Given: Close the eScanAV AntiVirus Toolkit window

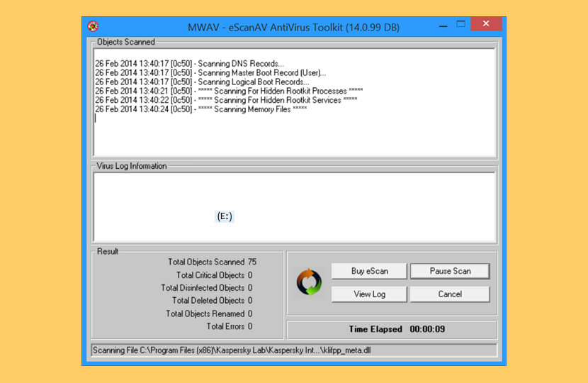Looking at the screenshot, I should point(486,26).
